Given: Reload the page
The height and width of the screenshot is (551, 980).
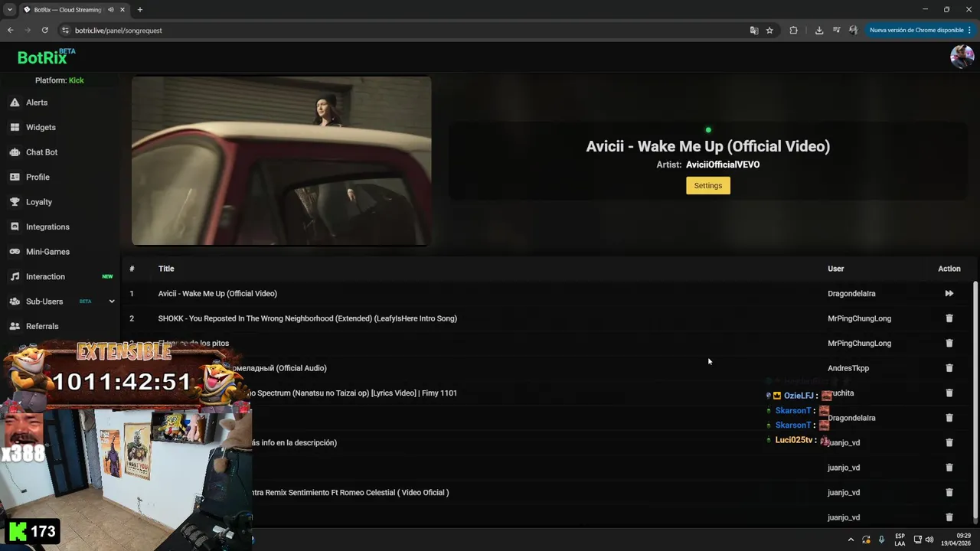Looking at the screenshot, I should click(x=44, y=31).
